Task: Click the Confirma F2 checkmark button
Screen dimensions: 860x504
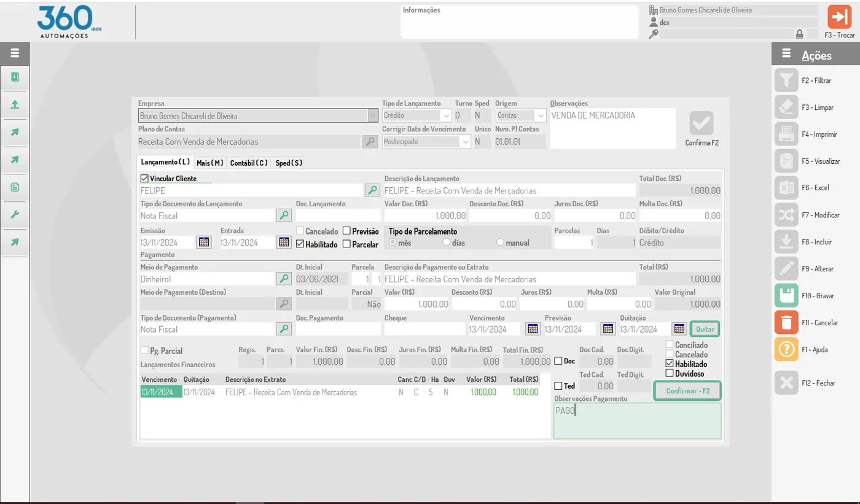Action: pos(702,123)
